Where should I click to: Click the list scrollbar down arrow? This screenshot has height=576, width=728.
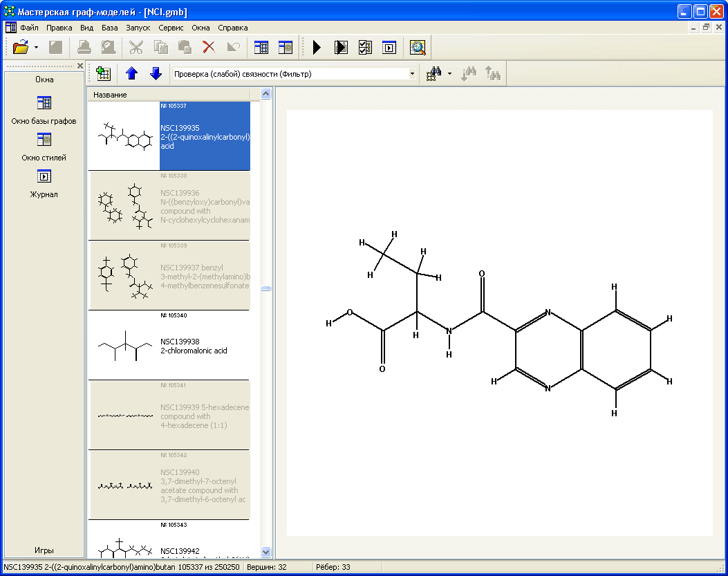coord(265,552)
